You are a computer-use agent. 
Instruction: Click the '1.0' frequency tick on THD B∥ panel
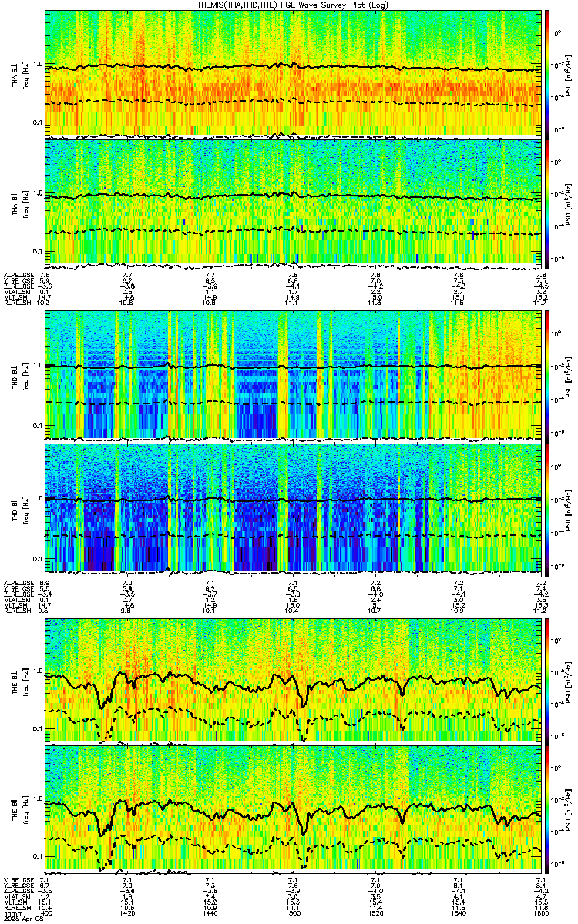(x=37, y=498)
